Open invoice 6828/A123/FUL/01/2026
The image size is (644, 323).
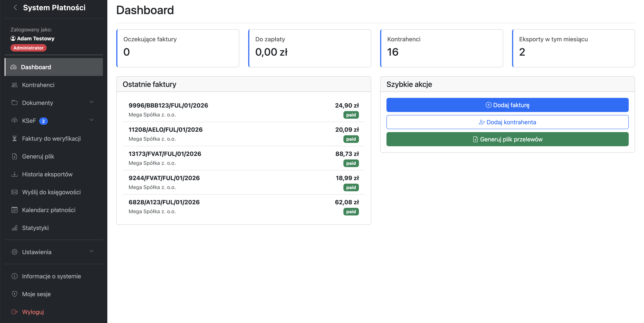pos(244,207)
